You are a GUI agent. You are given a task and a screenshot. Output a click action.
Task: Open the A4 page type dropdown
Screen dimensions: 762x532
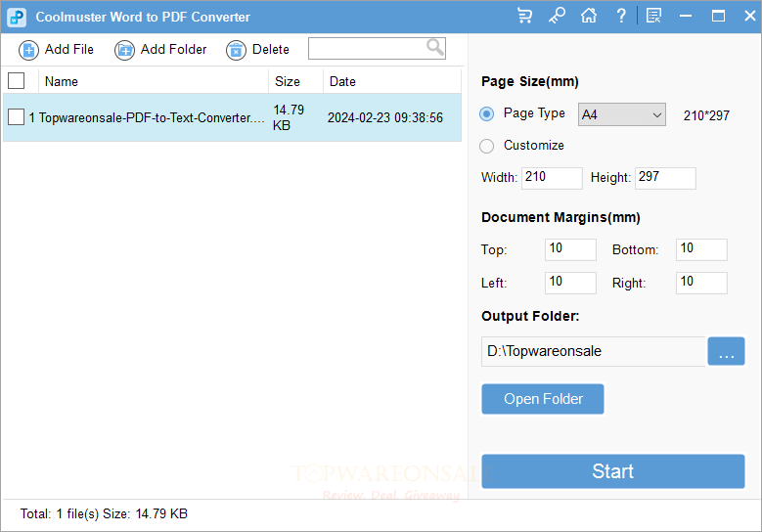[621, 114]
